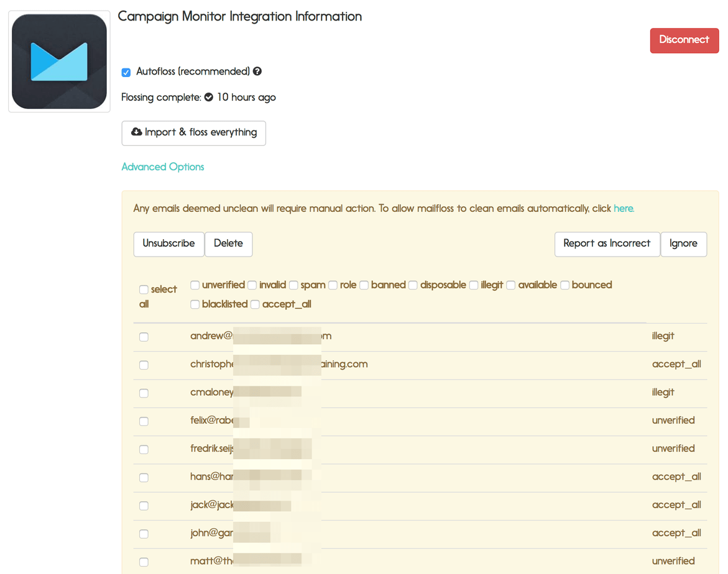Enable the blacklisted filter checkbox
This screenshot has width=728, height=574.
[195, 304]
